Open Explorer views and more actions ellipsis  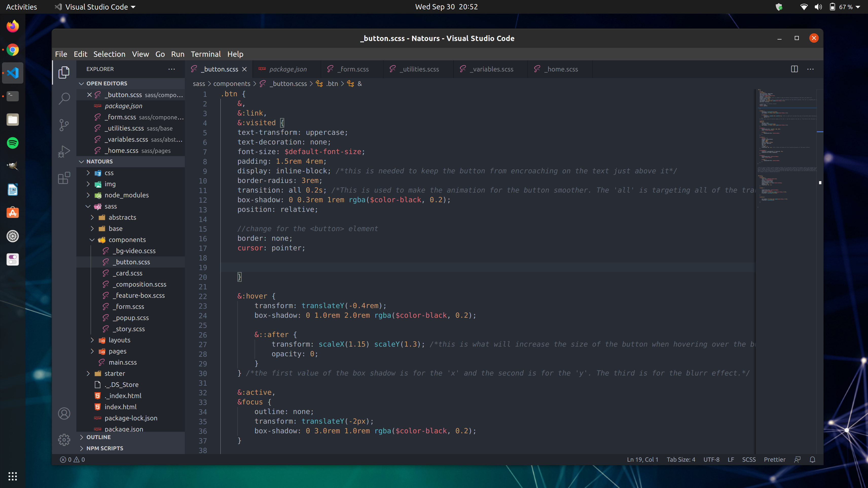172,69
